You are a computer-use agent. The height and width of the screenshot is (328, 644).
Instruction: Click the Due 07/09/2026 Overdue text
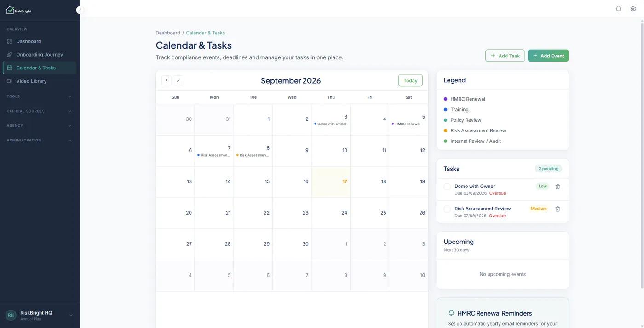[x=480, y=216]
